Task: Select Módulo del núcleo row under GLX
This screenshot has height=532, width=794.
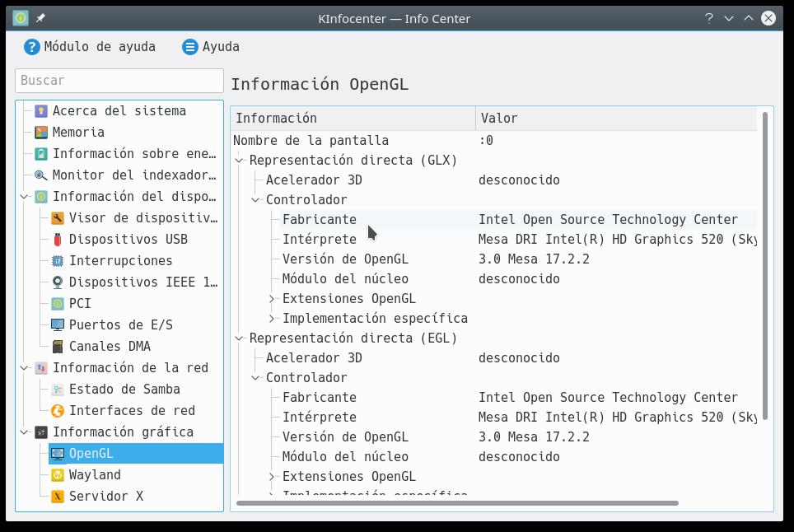Action: pyautogui.click(x=519, y=279)
